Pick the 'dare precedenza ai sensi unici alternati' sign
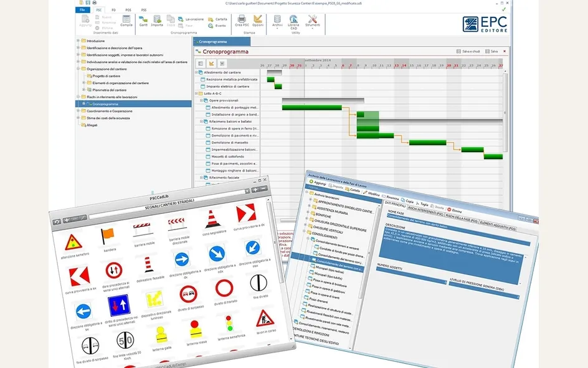Image resolution: width=588 pixels, height=368 pixels. tap(113, 270)
